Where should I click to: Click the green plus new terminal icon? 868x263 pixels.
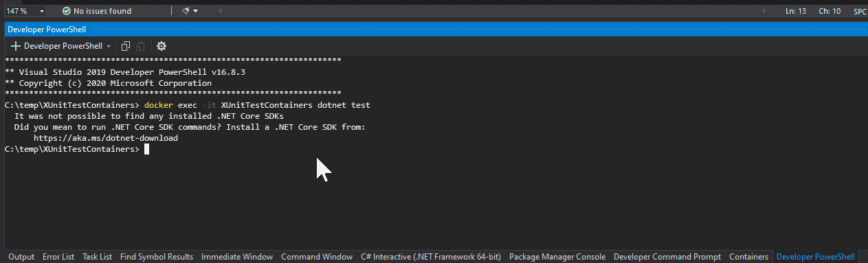[15, 46]
